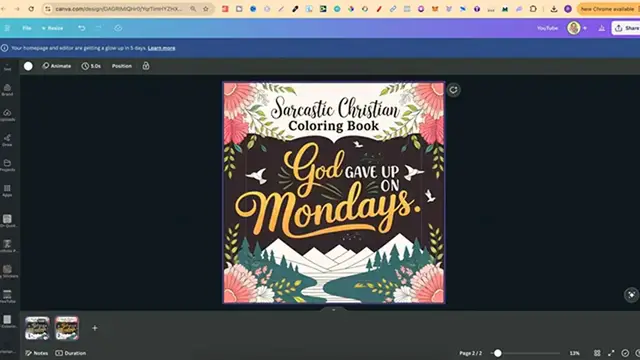Open the Chrome profile purple avatar

[568, 9]
